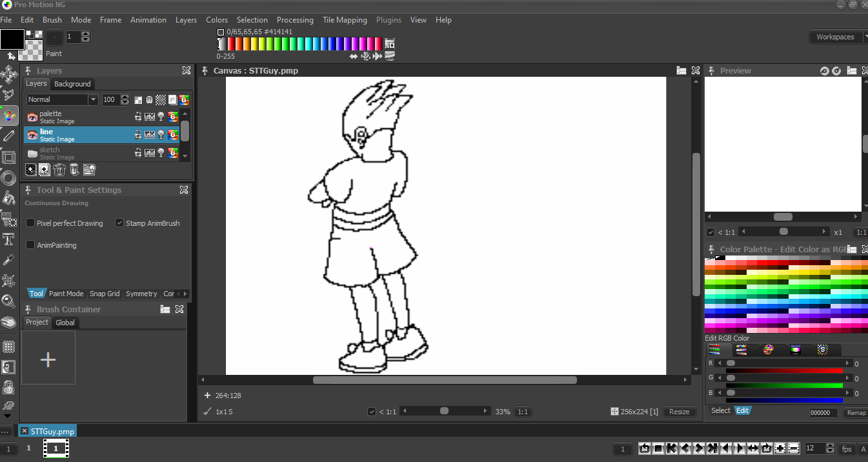Select the hand pan tool
The image size is (868, 462).
tap(8, 321)
